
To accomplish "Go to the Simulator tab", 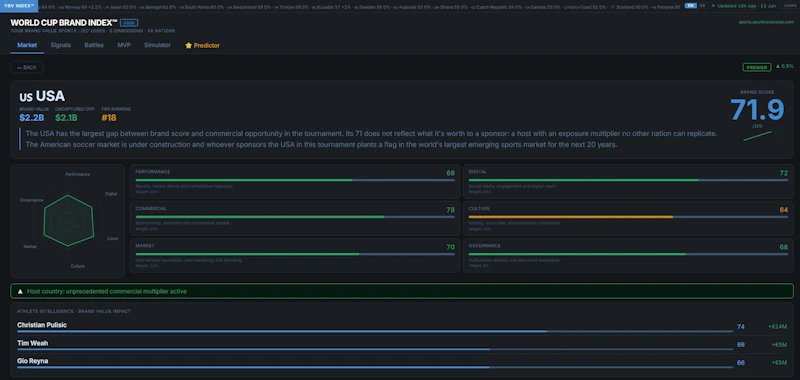I will tap(157, 45).
